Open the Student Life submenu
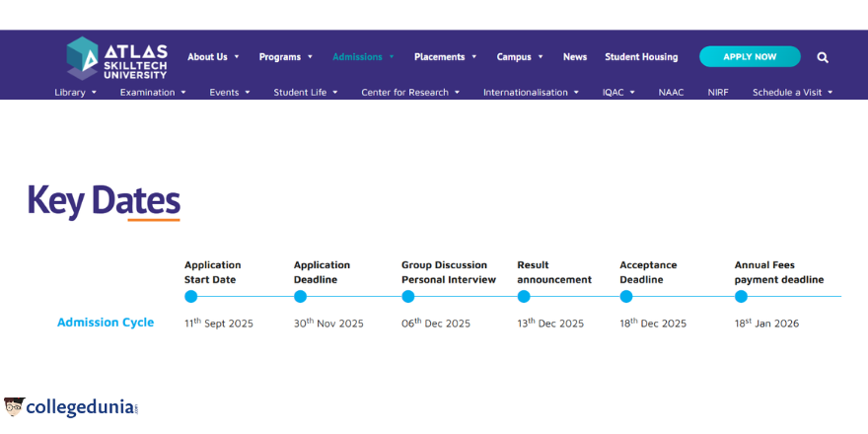868x434 pixels. click(x=300, y=93)
